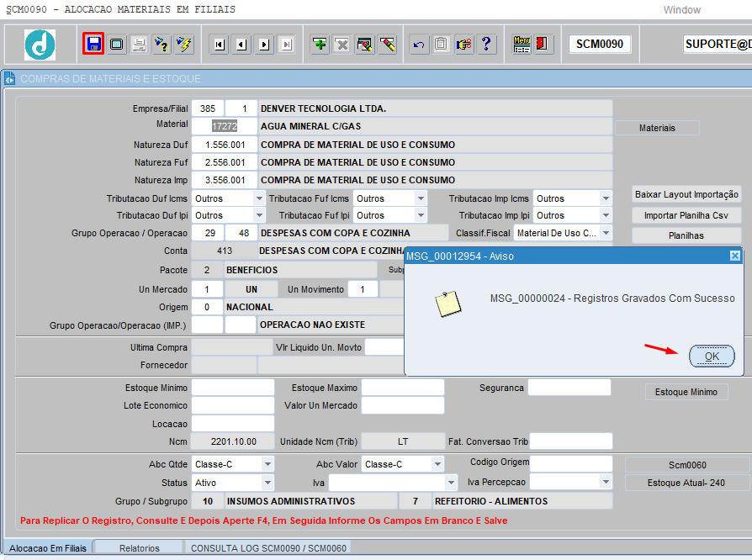Open the Tributacao Imp Icms dropdown

click(x=606, y=198)
